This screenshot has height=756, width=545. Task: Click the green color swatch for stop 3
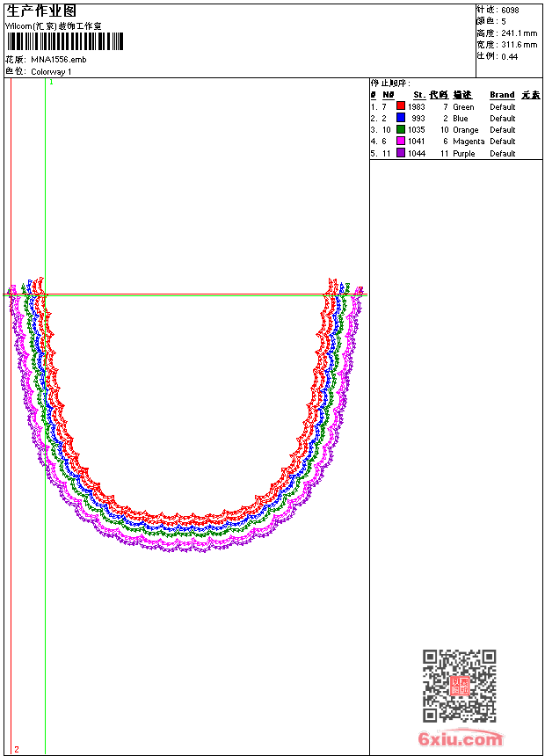tap(401, 129)
